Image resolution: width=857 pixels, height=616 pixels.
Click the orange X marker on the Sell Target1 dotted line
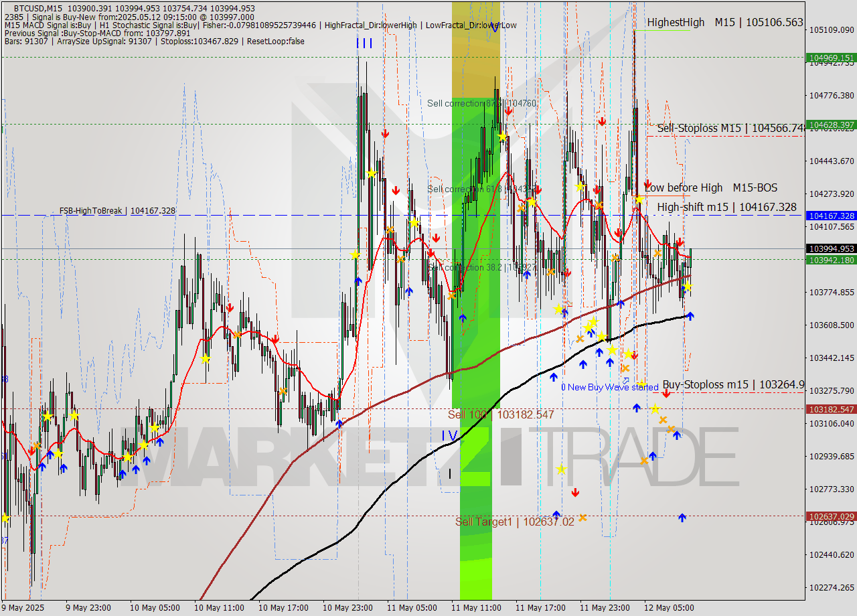(582, 518)
